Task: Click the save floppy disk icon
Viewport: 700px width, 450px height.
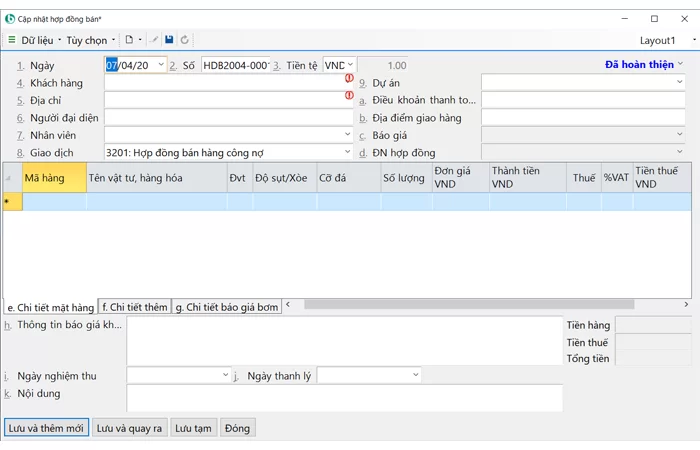Action: [x=169, y=40]
